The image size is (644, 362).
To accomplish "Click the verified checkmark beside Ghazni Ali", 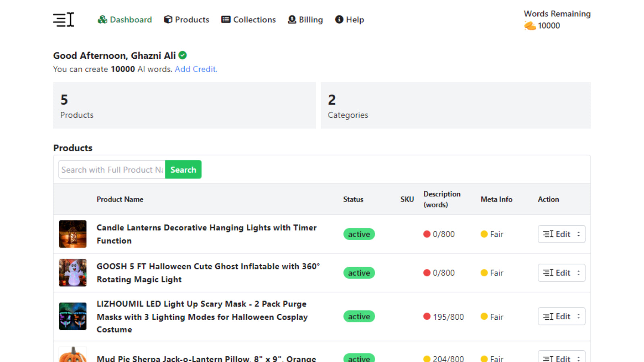I will (182, 55).
